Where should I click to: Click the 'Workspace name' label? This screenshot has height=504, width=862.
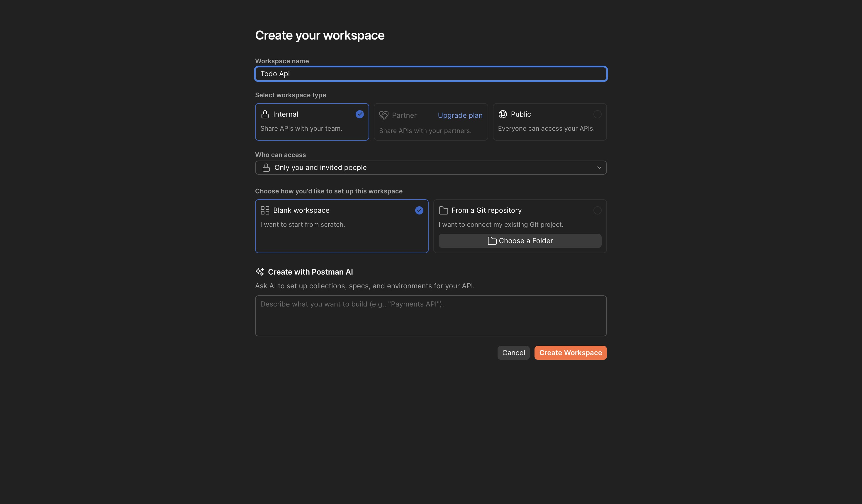282,61
